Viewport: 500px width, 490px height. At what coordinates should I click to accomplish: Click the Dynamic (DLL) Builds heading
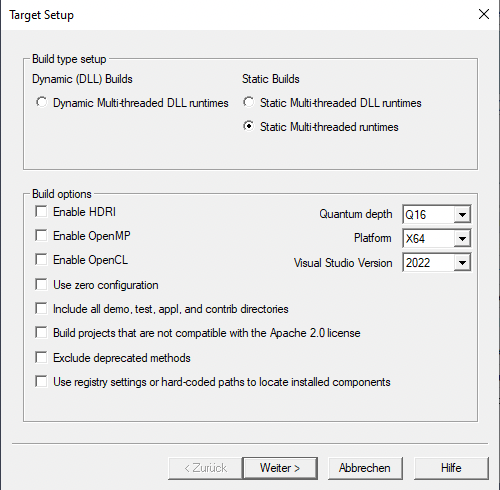click(x=82, y=79)
